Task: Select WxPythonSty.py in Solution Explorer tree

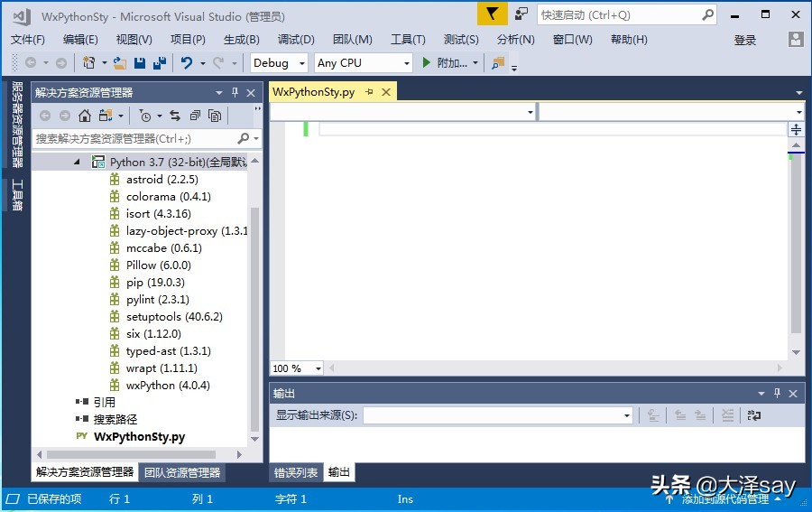Action: tap(139, 436)
